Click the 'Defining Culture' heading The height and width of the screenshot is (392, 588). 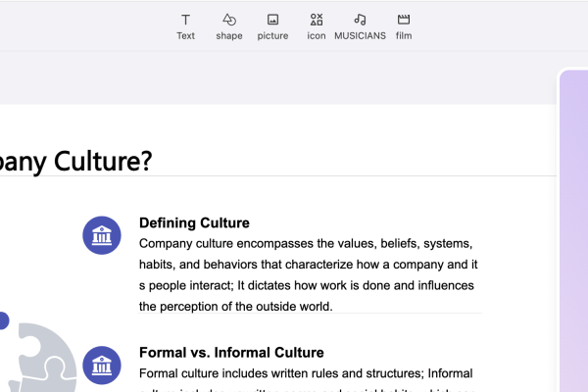pos(194,222)
